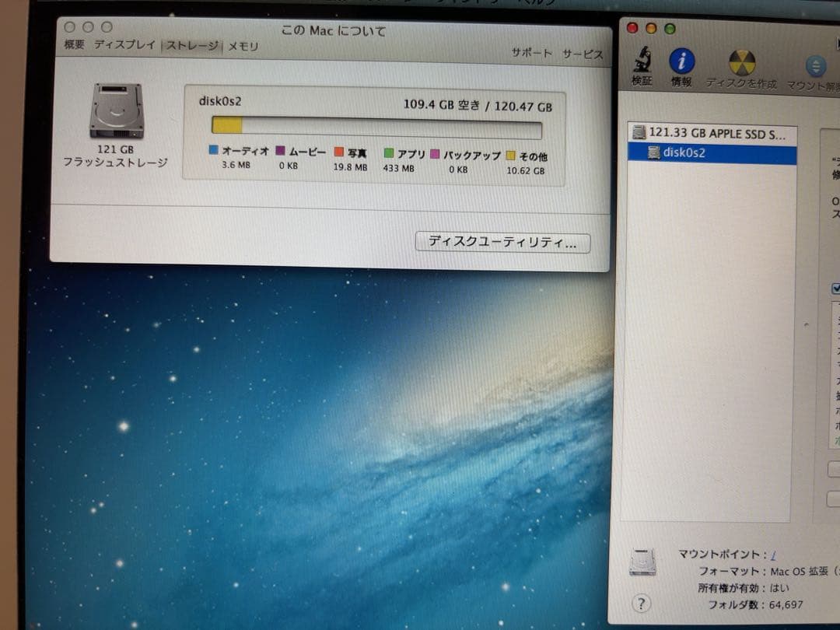Screen dimensions: 840x630
Task: Switch to the 概要 tab
Action: [x=74, y=45]
